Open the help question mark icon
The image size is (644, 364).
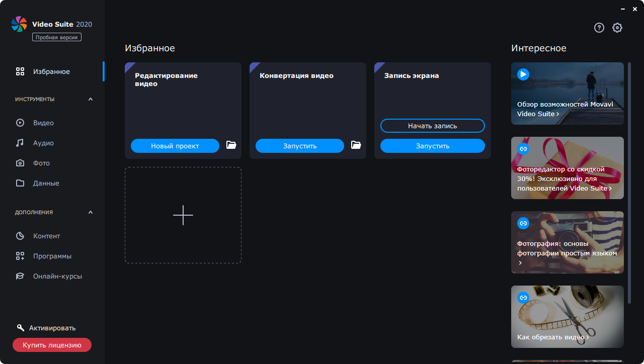pos(599,28)
